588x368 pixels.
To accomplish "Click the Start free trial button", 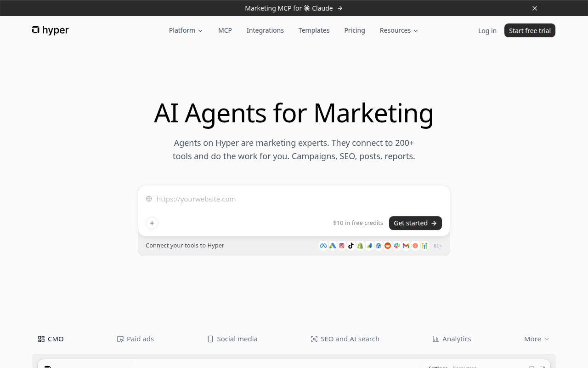I will (x=530, y=30).
